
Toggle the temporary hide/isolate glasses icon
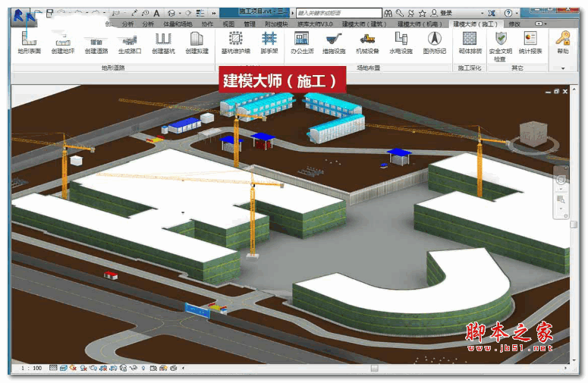click(133, 369)
